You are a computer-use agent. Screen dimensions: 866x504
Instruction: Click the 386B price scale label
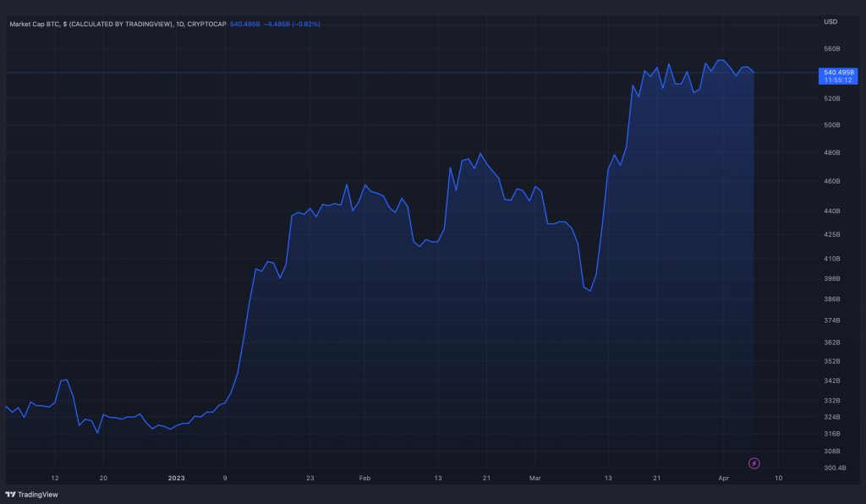click(831, 299)
